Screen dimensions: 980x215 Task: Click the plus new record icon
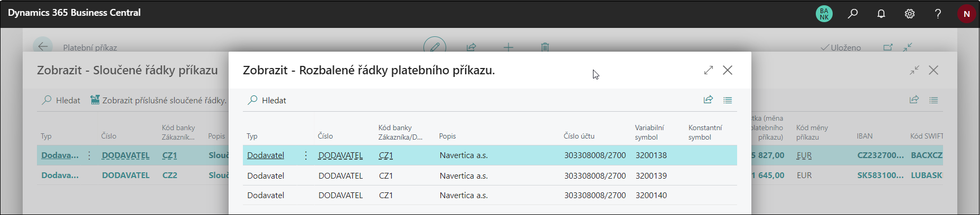click(508, 47)
